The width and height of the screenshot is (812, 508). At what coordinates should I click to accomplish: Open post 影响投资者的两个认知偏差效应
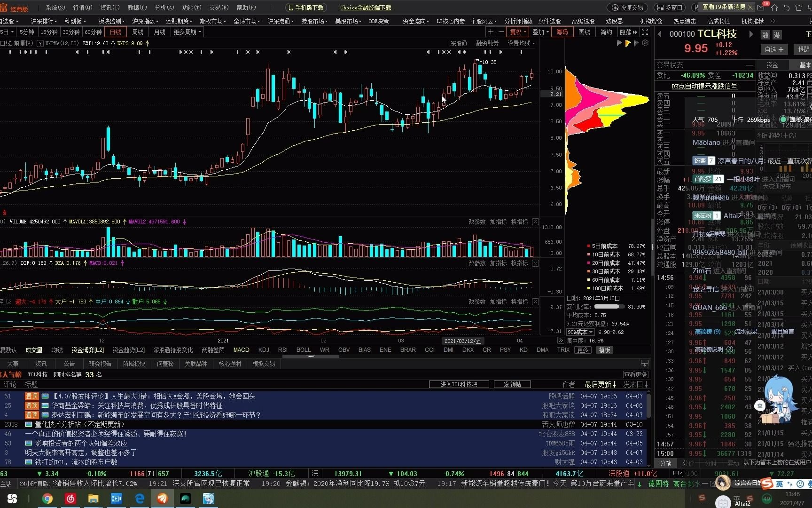pos(81,443)
